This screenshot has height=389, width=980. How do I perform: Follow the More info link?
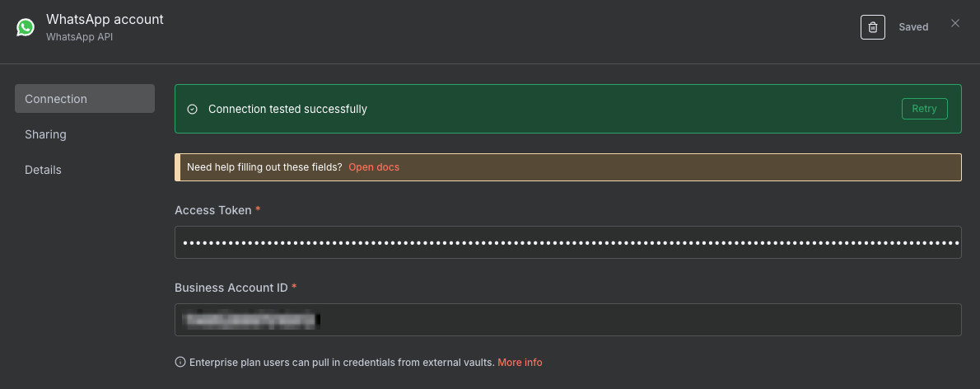(x=520, y=363)
